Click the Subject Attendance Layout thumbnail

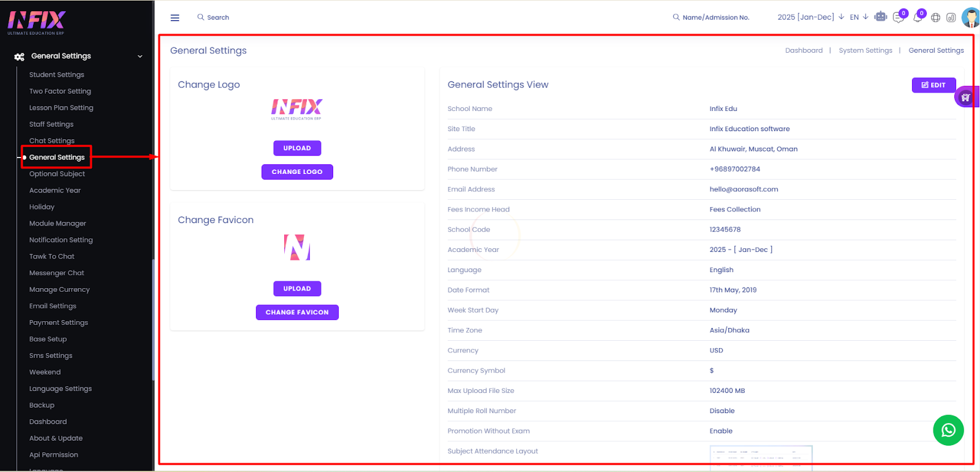click(x=761, y=458)
